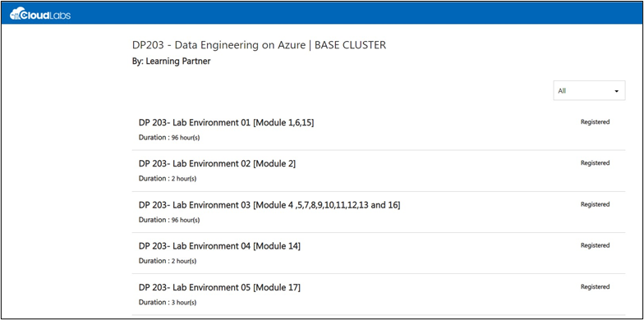This screenshot has height=320, width=644.
Task: Click Registered status for Lab Environment 03
Action: click(x=595, y=204)
